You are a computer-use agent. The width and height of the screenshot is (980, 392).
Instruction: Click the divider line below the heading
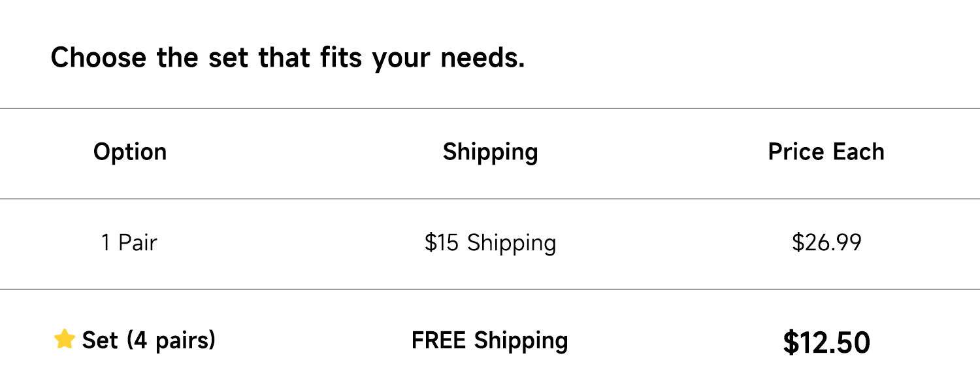click(490, 108)
